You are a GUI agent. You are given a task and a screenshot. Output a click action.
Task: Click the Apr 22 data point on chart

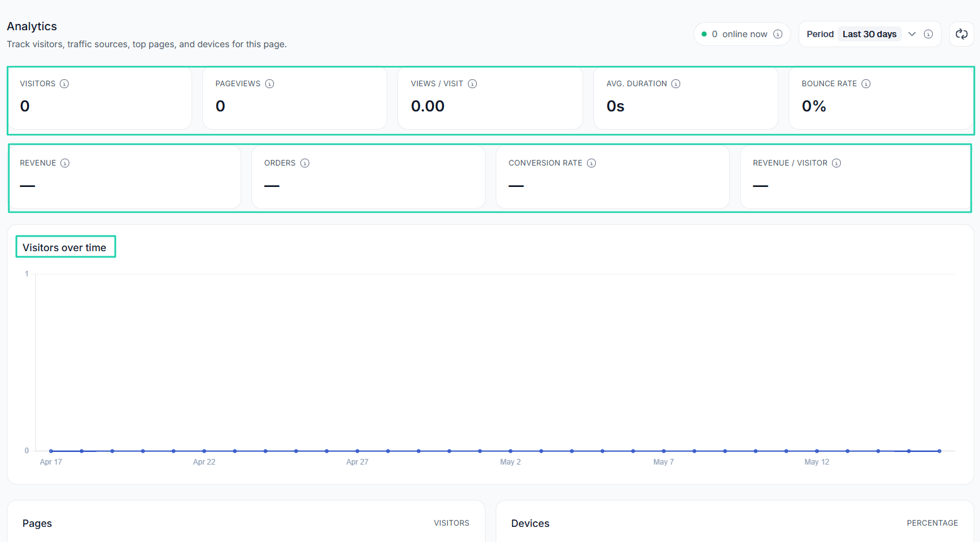click(204, 451)
